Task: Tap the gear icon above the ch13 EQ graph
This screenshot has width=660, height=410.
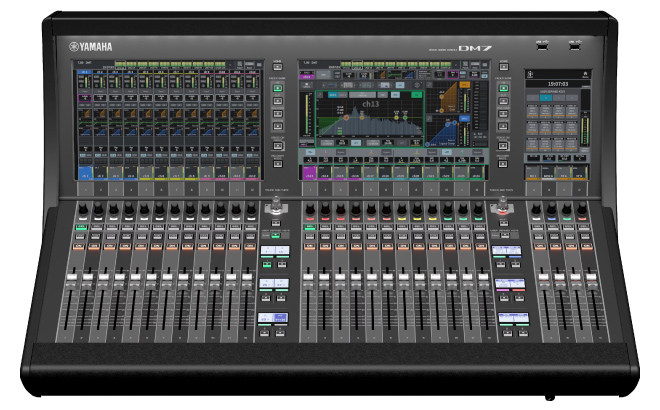Action: click(x=417, y=85)
